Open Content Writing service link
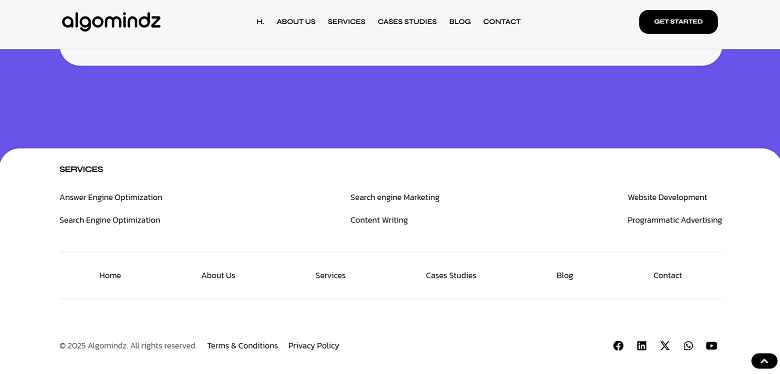This screenshot has width=780, height=374. click(379, 220)
